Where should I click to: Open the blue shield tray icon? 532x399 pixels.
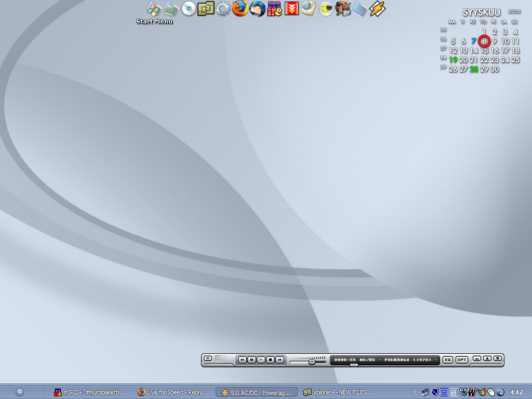click(x=435, y=392)
